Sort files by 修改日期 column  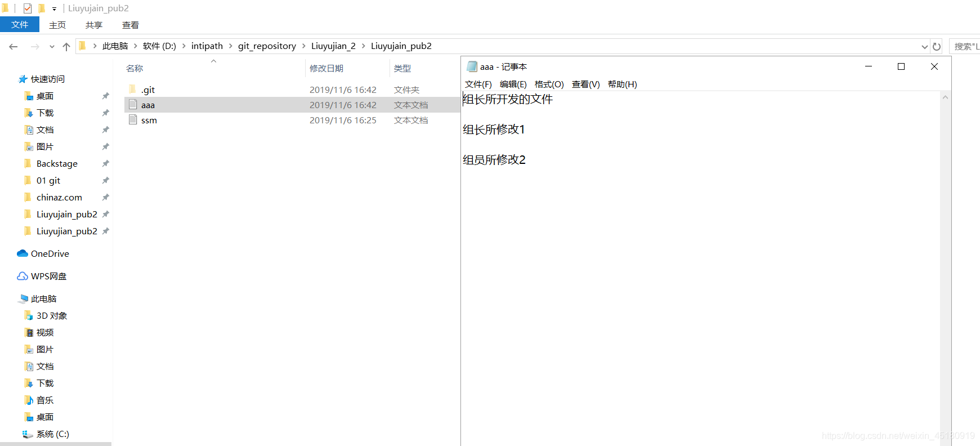tap(326, 68)
